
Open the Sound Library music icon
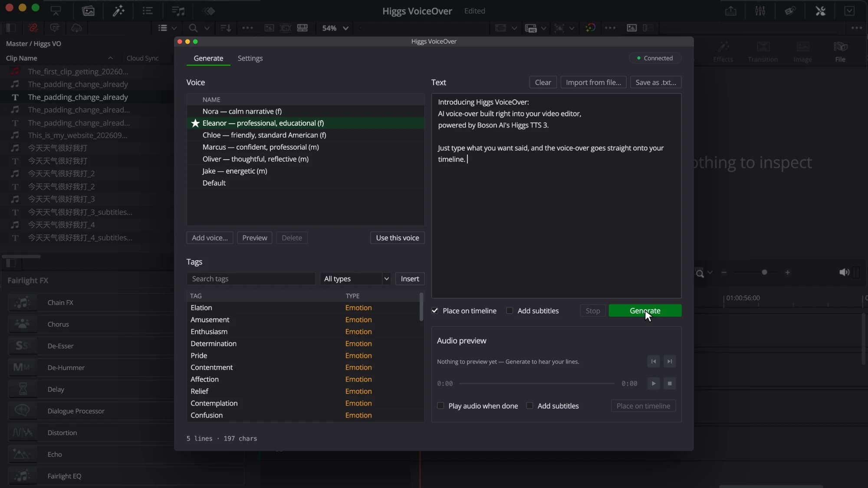coord(178,11)
